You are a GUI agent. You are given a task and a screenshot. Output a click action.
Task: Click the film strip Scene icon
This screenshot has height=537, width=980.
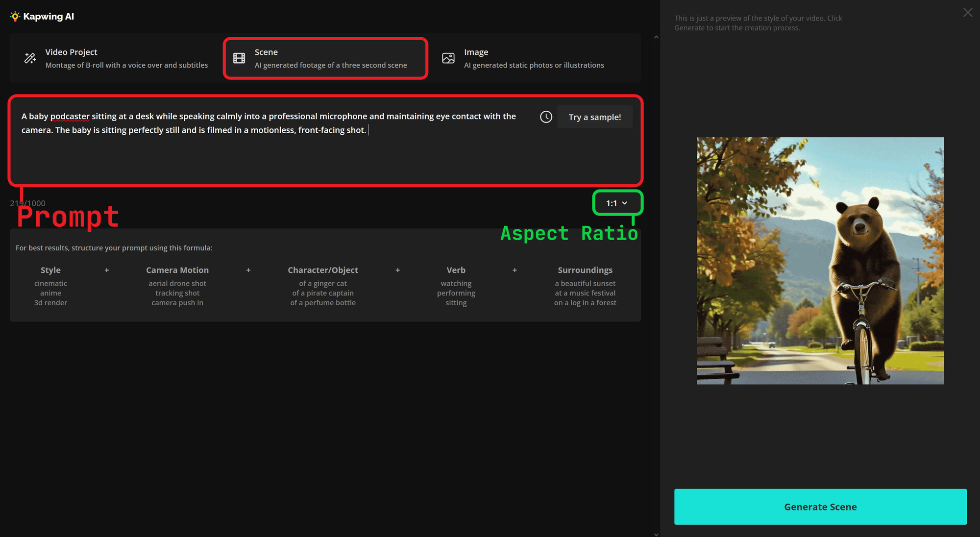[x=239, y=58]
